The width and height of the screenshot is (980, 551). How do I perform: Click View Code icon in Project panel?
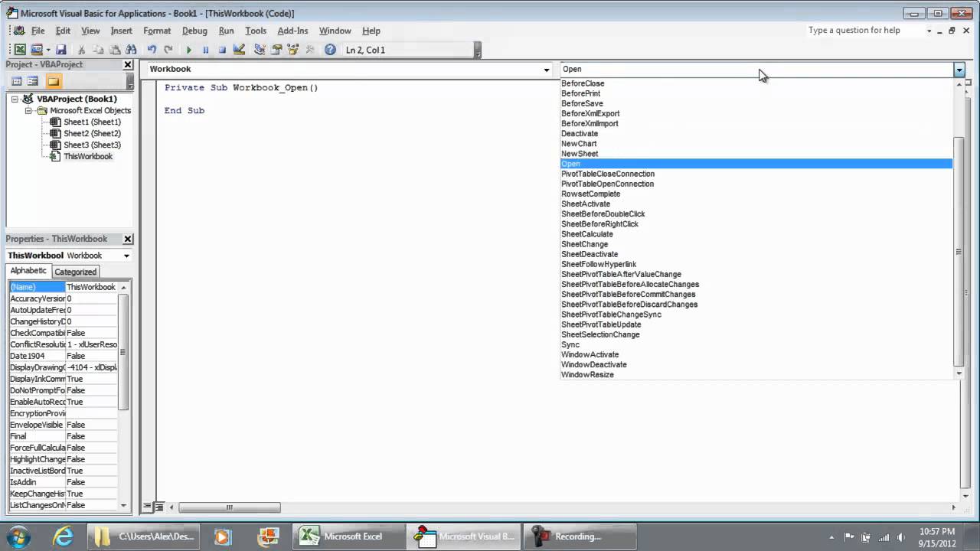[17, 81]
